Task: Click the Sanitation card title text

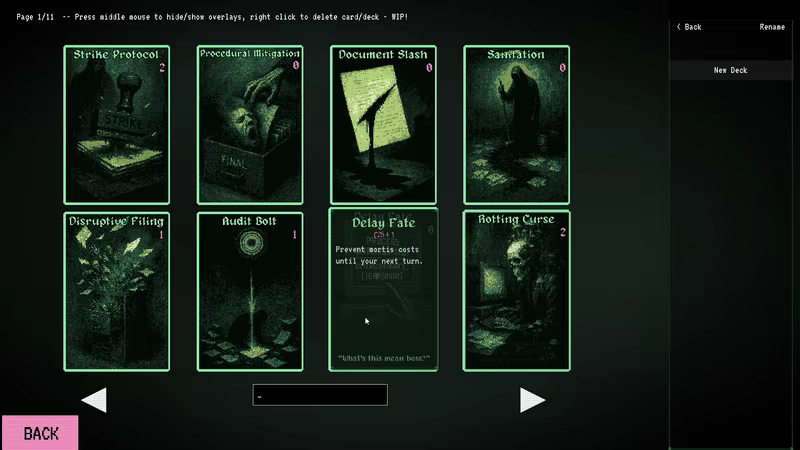Action: coord(516,55)
